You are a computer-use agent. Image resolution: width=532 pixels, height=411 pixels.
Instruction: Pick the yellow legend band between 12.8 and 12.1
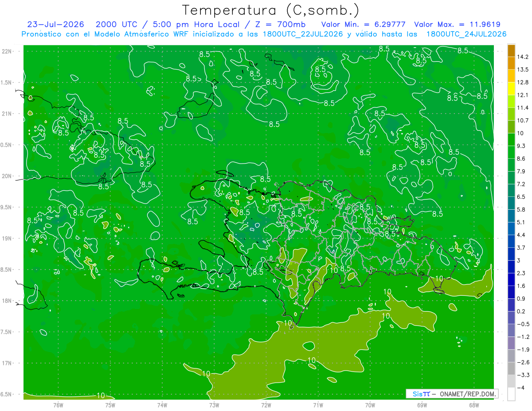click(511, 89)
